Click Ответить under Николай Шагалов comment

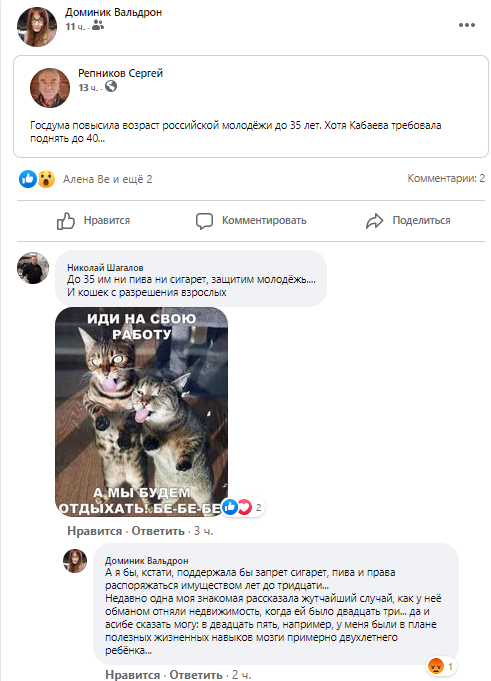tap(158, 531)
